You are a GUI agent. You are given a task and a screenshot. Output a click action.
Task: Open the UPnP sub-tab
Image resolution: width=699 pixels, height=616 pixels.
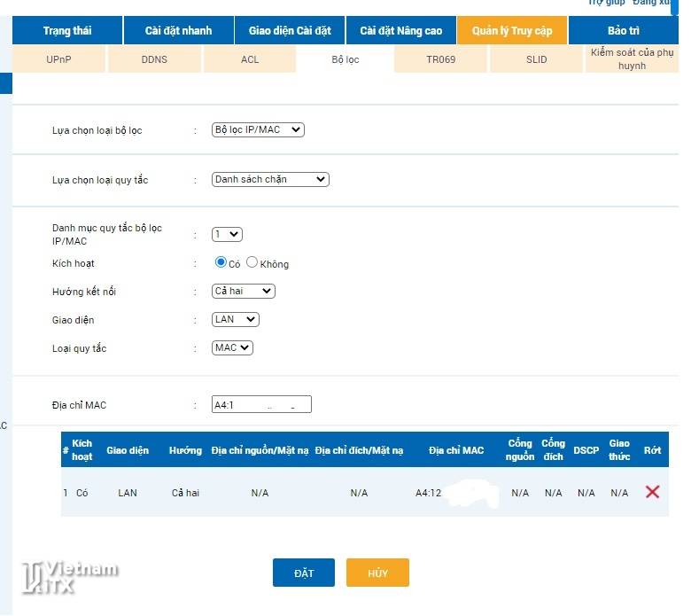click(58, 59)
